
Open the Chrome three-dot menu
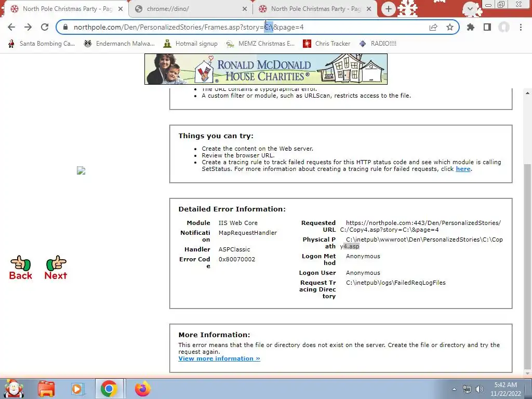click(x=521, y=27)
